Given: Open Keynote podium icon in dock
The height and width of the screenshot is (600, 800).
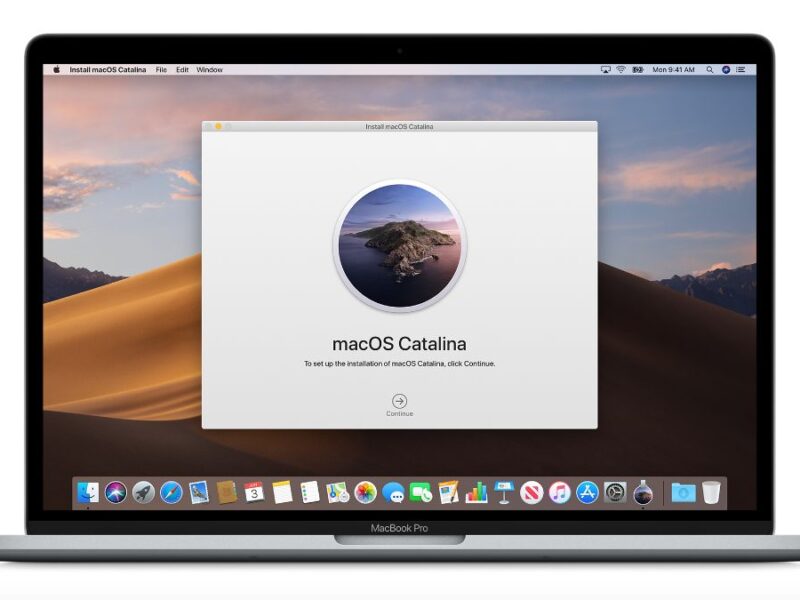Looking at the screenshot, I should point(504,493).
